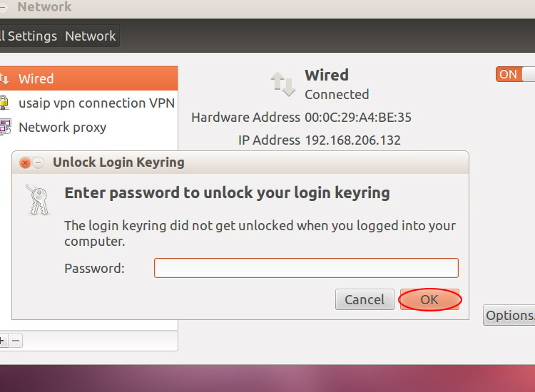Click the keys icon in keyring dialog
The image size is (535, 392).
click(x=38, y=200)
